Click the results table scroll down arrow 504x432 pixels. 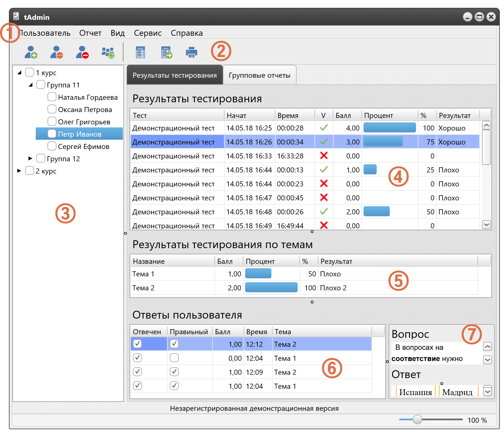486,224
